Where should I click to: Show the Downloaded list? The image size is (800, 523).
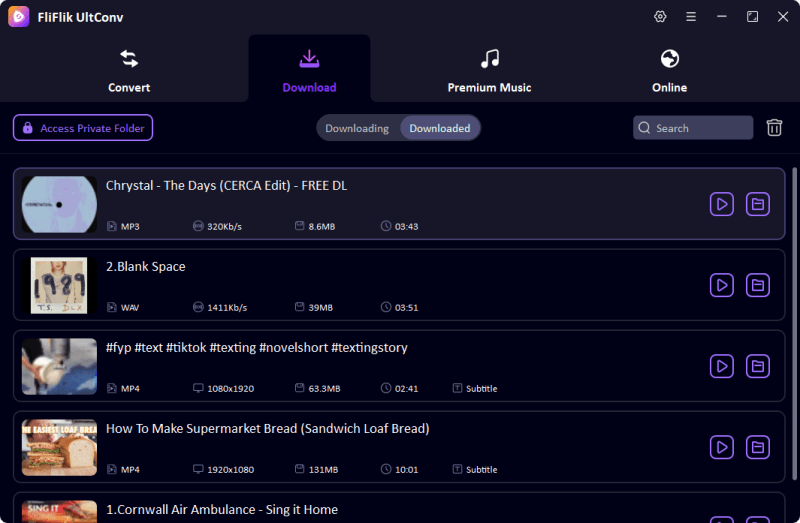pyautogui.click(x=440, y=128)
